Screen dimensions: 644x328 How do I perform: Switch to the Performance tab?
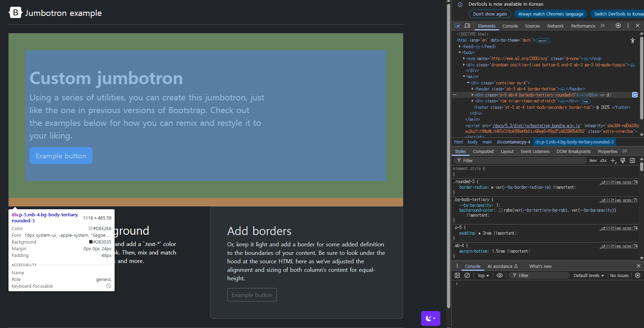tap(583, 26)
